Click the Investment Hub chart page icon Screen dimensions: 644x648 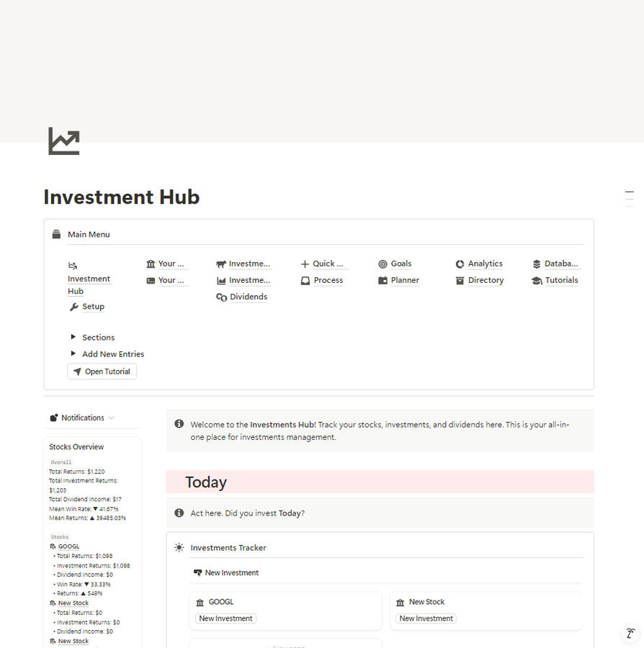coord(64,141)
